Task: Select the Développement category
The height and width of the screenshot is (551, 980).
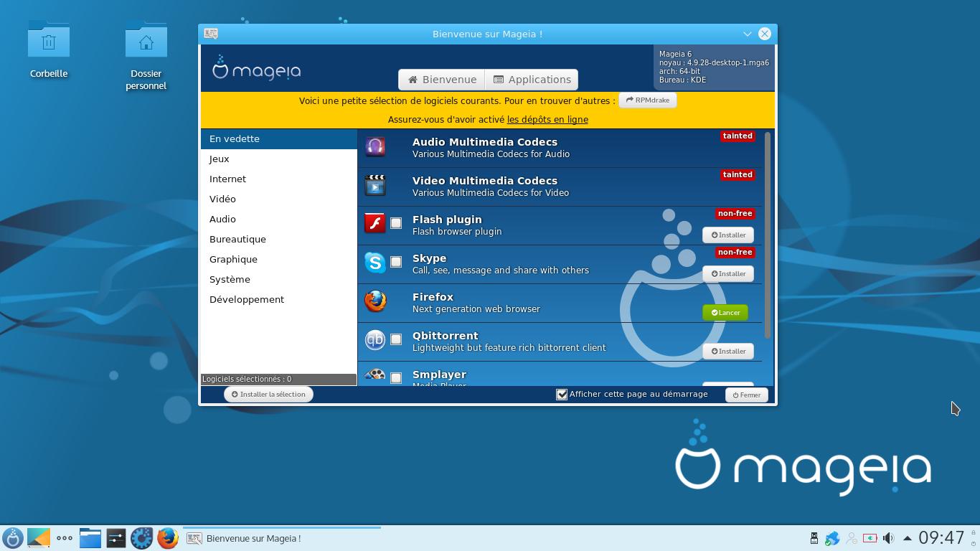Action: click(278, 300)
